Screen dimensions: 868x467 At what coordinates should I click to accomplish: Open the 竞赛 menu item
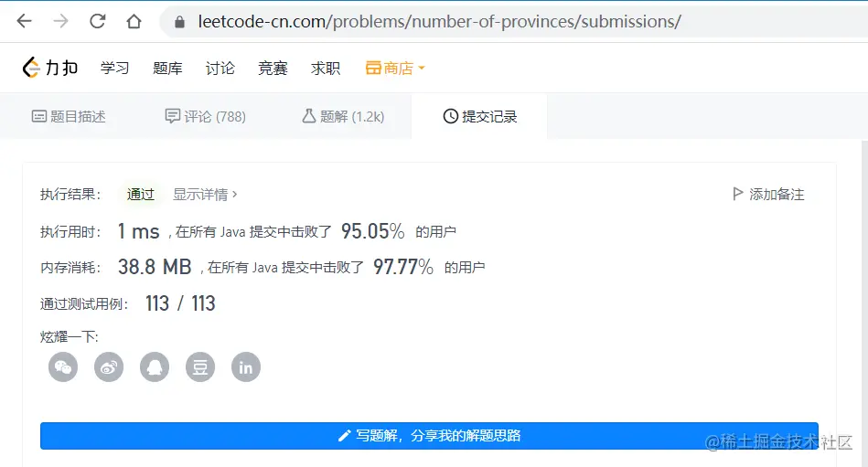(273, 68)
